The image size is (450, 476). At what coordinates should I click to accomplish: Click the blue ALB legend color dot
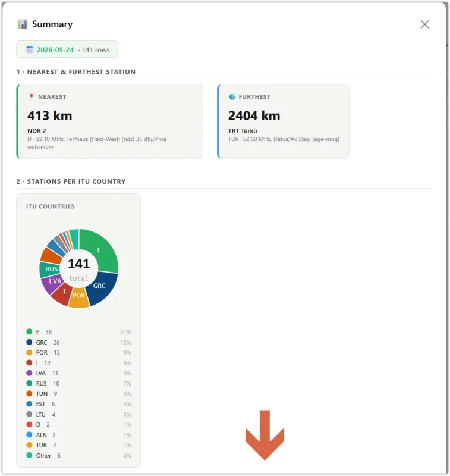pyautogui.click(x=29, y=435)
